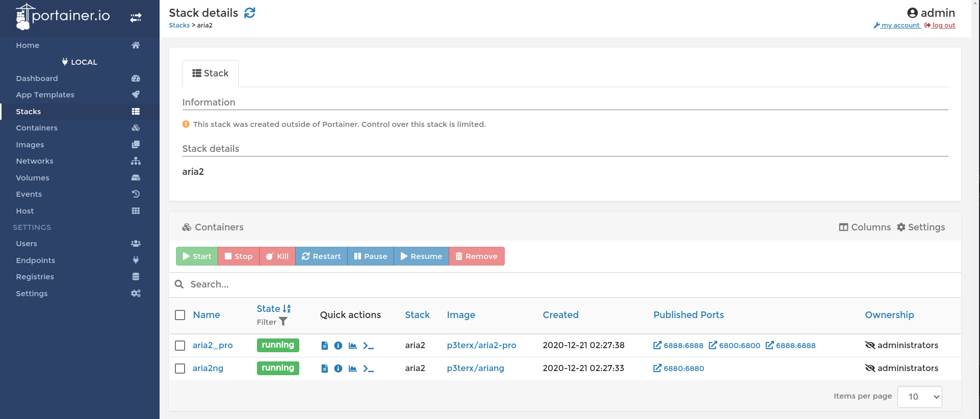Open the Items per page dropdown

[x=919, y=397]
